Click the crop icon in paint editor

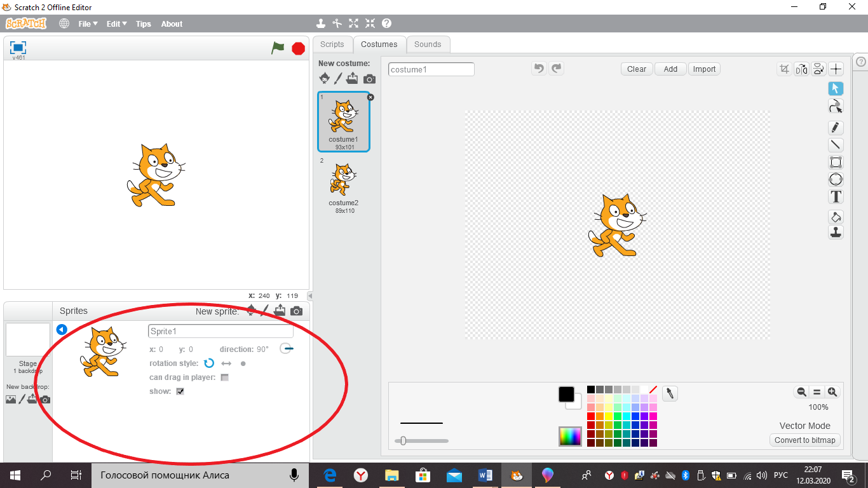785,69
